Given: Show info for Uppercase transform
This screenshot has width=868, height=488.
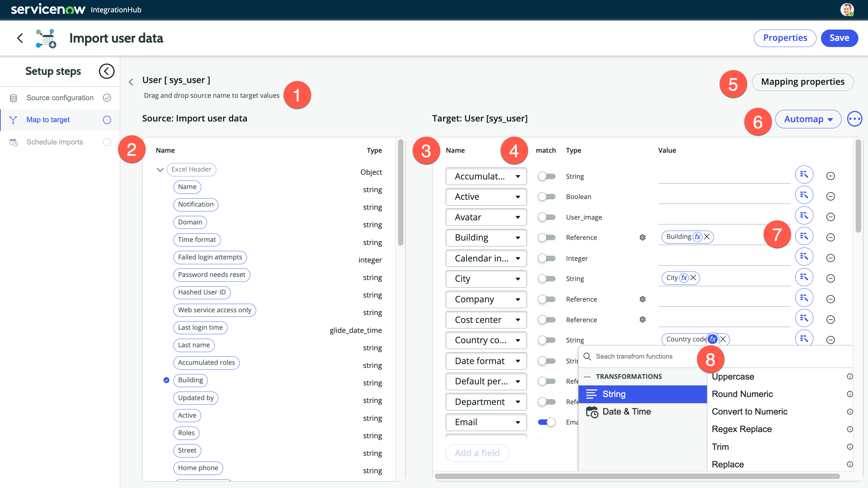Looking at the screenshot, I should [x=850, y=376].
